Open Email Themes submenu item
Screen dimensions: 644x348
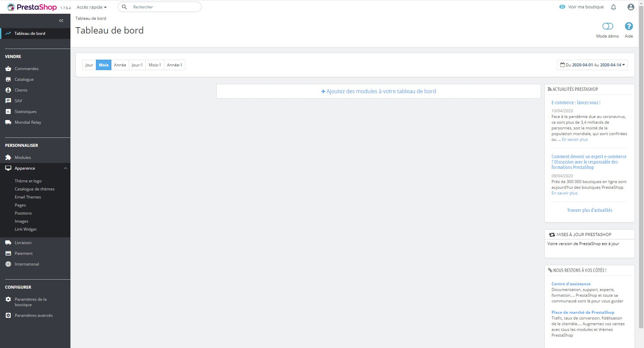click(x=28, y=197)
